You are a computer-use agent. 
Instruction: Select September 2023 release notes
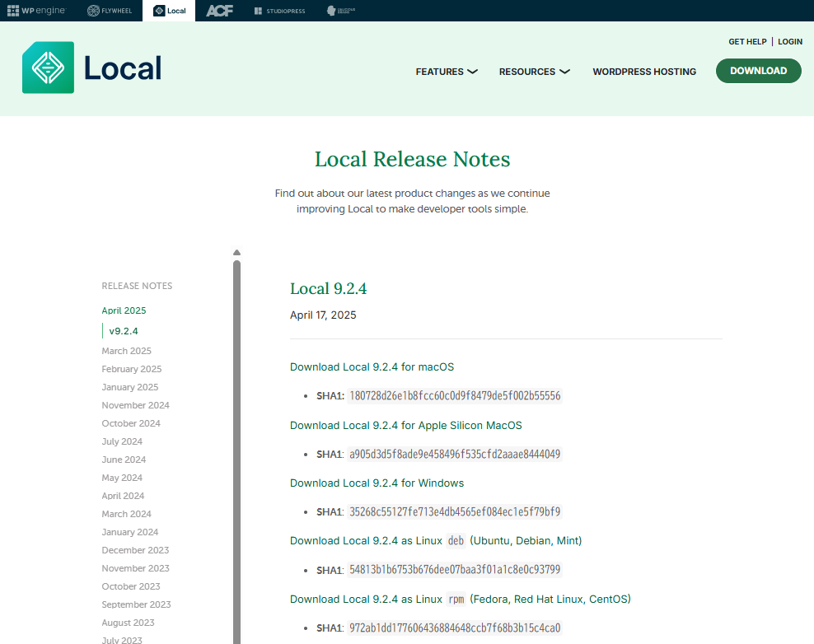(x=136, y=604)
